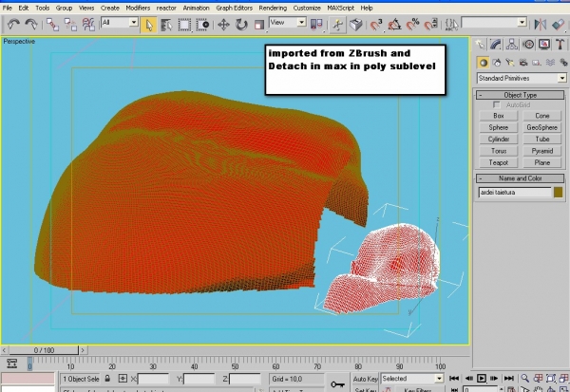The image size is (570, 392).
Task: Select the Rotate tool
Action: (x=241, y=25)
